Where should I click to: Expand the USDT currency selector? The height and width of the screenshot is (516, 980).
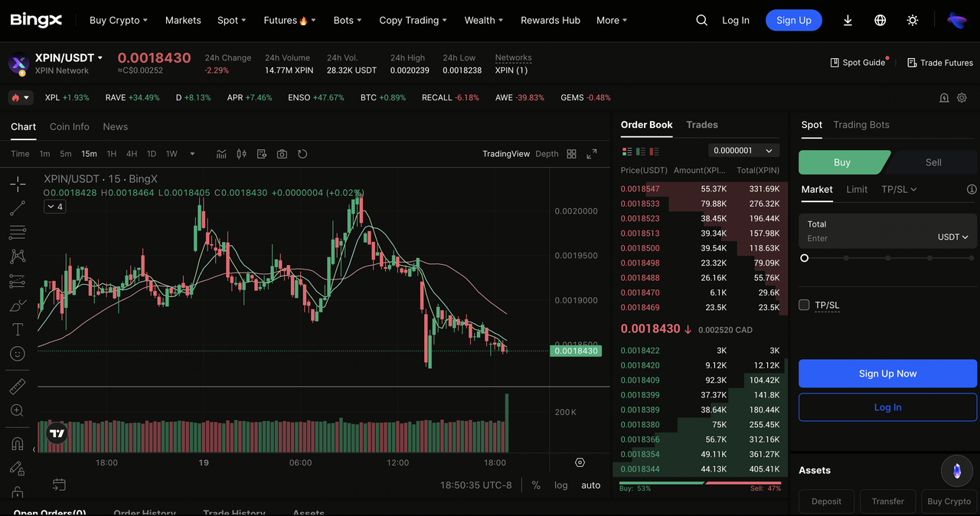pos(952,237)
